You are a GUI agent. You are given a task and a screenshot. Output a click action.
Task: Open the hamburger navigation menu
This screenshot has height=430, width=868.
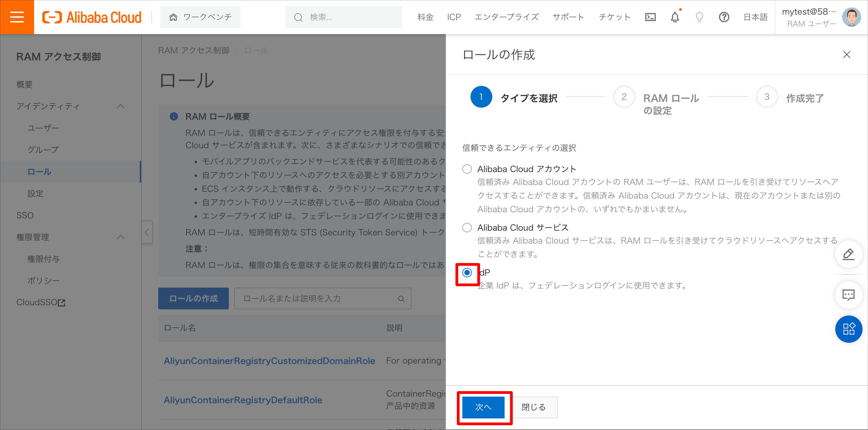pos(17,17)
